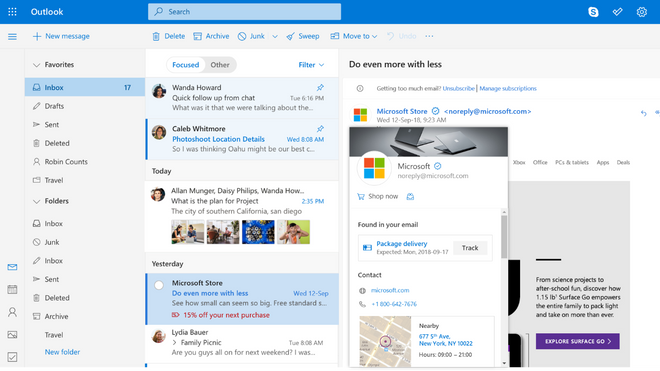Image resolution: width=660 pixels, height=371 pixels.
Task: Open PCs & tablets email nav link
Action: pyautogui.click(x=572, y=163)
